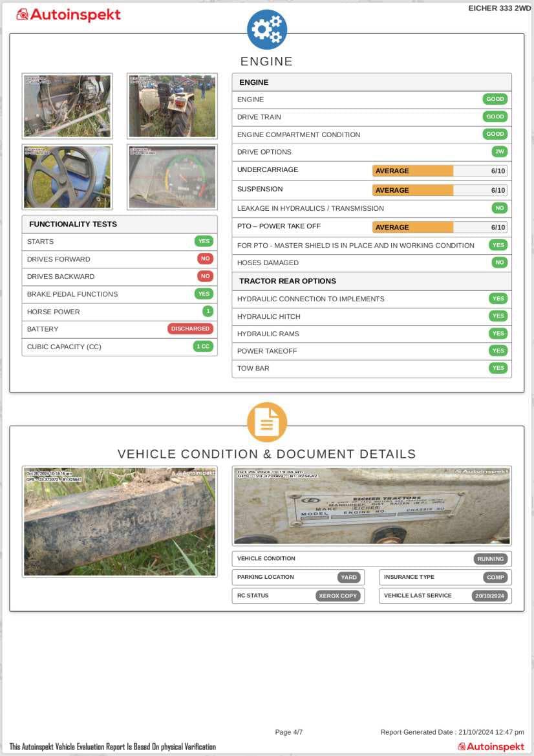Image resolution: width=534 pixels, height=756 pixels.
Task: Open the Eicher Tractors nameplate photo
Action: point(372,506)
